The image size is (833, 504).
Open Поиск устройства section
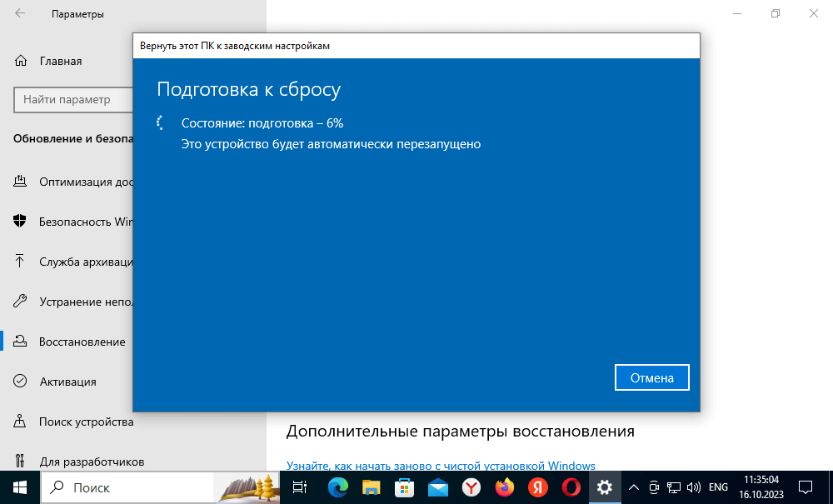coord(86,422)
